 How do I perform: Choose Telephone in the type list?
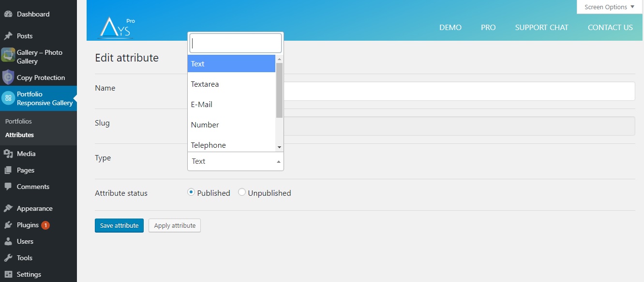click(x=231, y=145)
